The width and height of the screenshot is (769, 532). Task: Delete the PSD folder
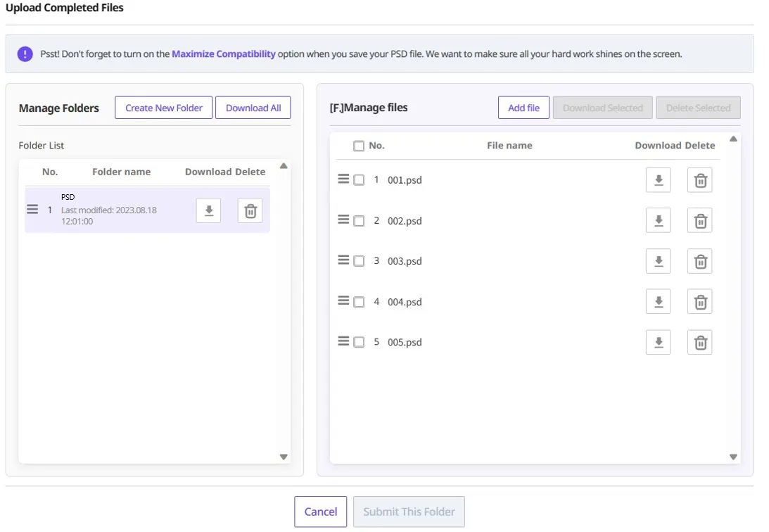[x=250, y=210]
